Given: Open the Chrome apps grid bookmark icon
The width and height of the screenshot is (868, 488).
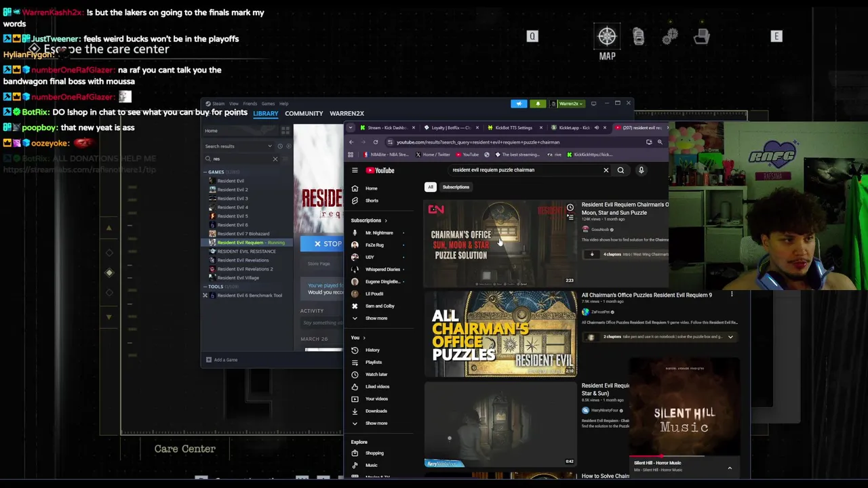Looking at the screenshot, I should point(351,155).
